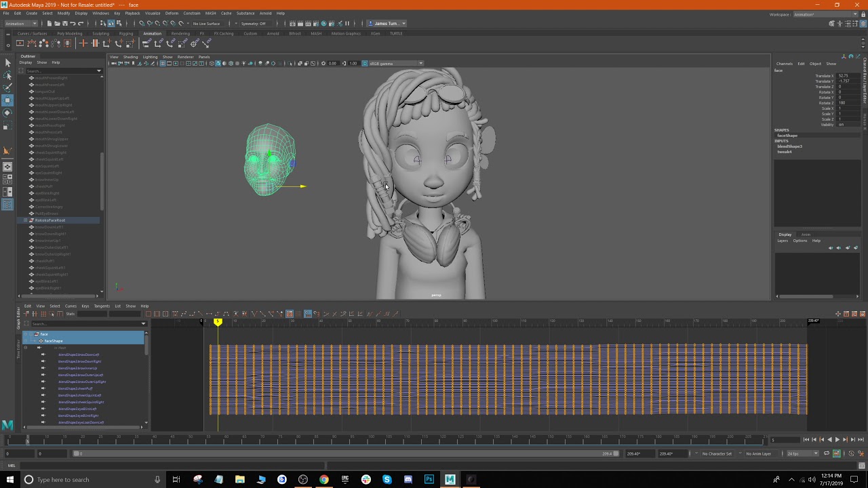868x488 pixels.
Task: Toggle wireframe on shaded in viewport toolbar
Action: 231,64
